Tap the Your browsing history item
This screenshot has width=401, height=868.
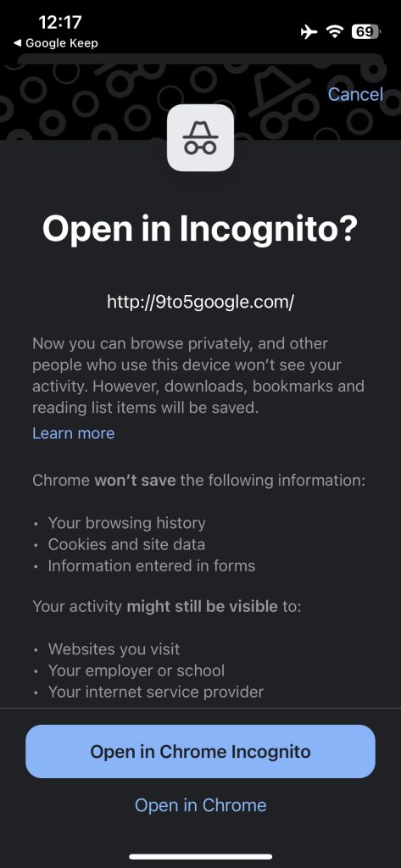(x=127, y=523)
